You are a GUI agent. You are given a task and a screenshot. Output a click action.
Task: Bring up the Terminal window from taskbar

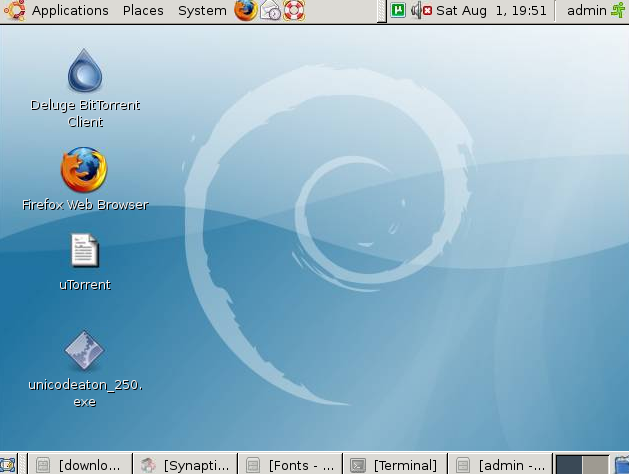pyautogui.click(x=395, y=465)
